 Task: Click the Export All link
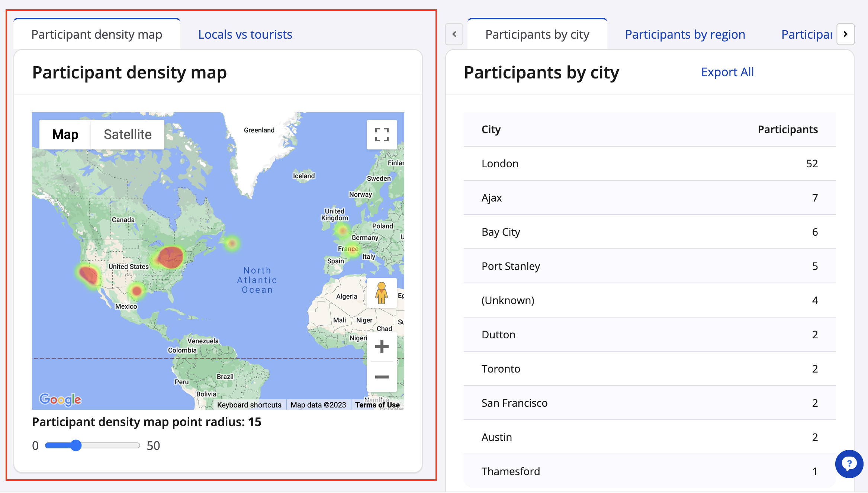coord(727,72)
